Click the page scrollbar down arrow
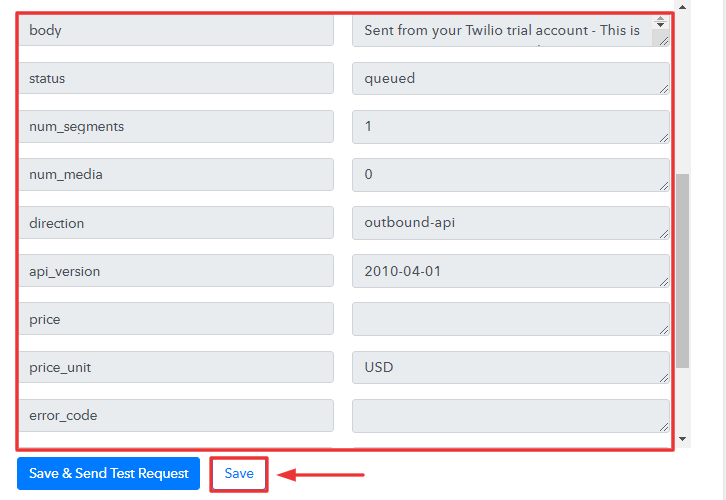This screenshot has width=726, height=500. pyautogui.click(x=683, y=439)
